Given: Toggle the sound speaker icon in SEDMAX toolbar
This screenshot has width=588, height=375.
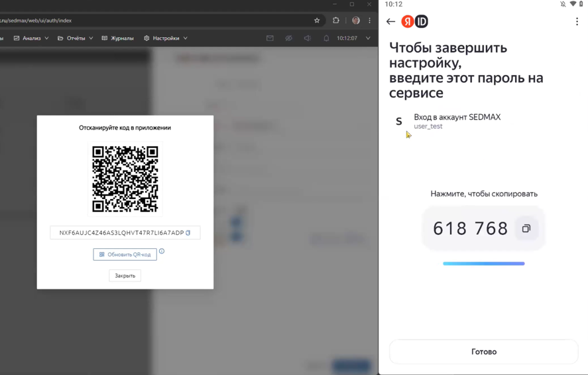Looking at the screenshot, I should 308,38.
